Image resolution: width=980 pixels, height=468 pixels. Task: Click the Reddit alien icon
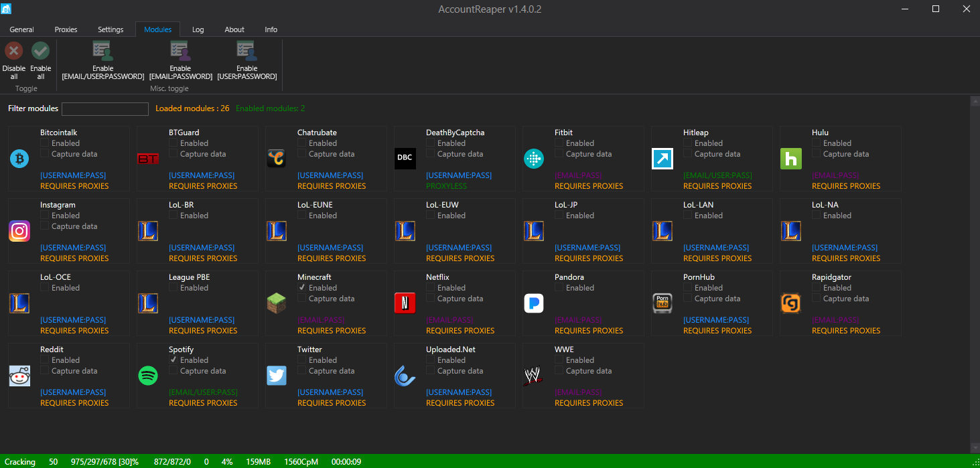tap(19, 376)
